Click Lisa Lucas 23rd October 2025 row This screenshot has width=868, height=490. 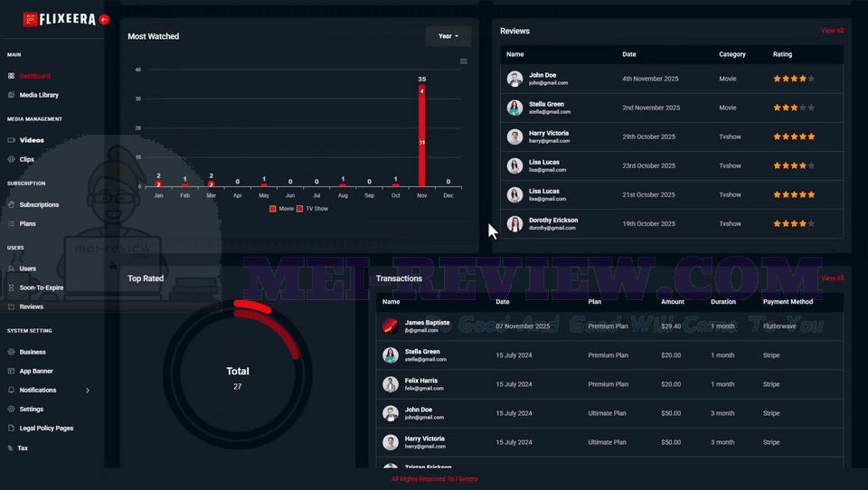(x=672, y=165)
